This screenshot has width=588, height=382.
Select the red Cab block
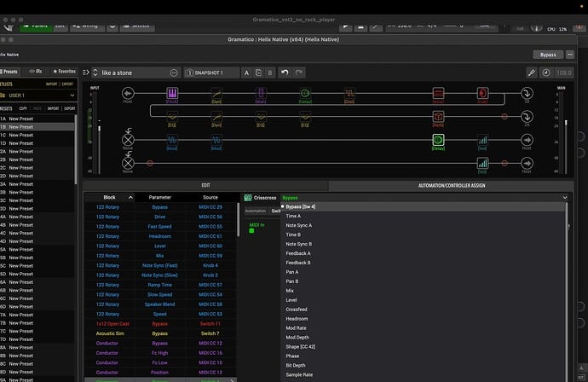[482, 93]
